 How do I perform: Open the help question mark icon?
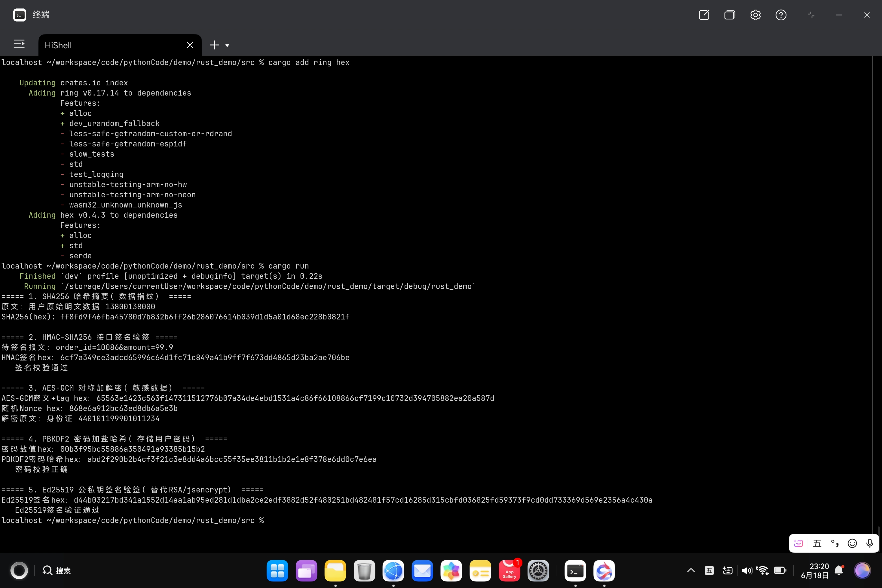[x=781, y=15]
